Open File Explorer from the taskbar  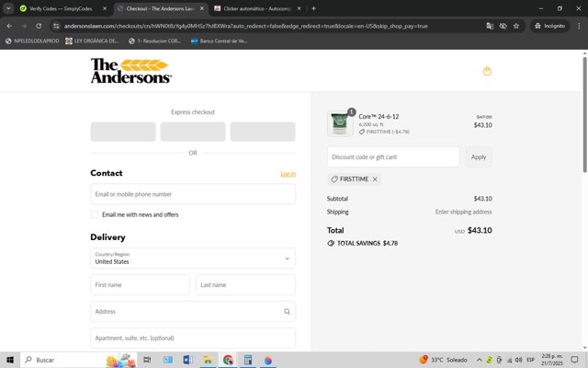208,360
